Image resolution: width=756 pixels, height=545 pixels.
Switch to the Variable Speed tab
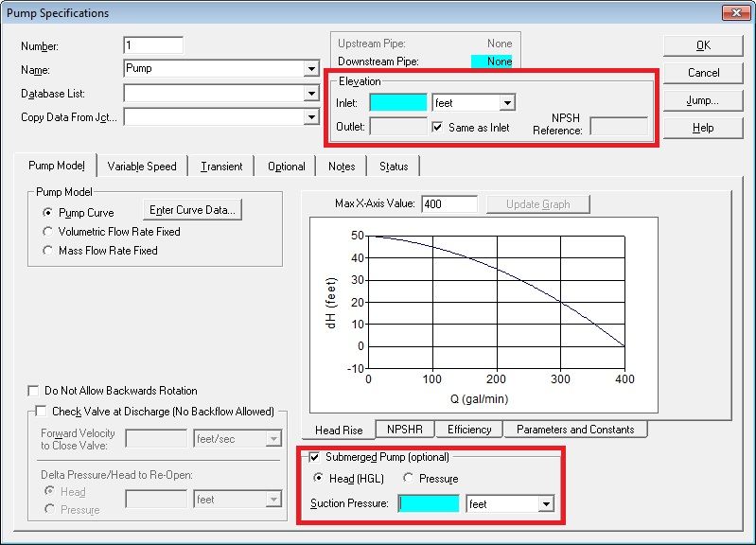pyautogui.click(x=142, y=167)
